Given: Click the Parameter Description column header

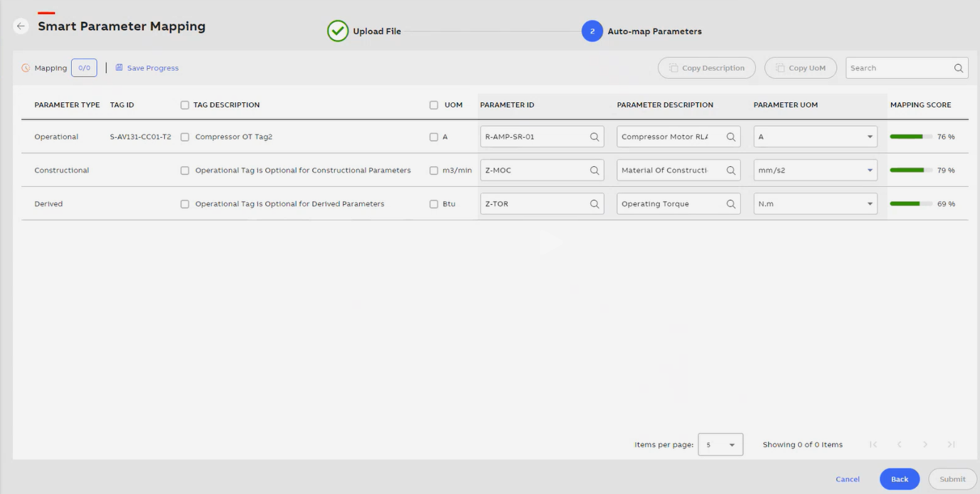Looking at the screenshot, I should point(665,105).
